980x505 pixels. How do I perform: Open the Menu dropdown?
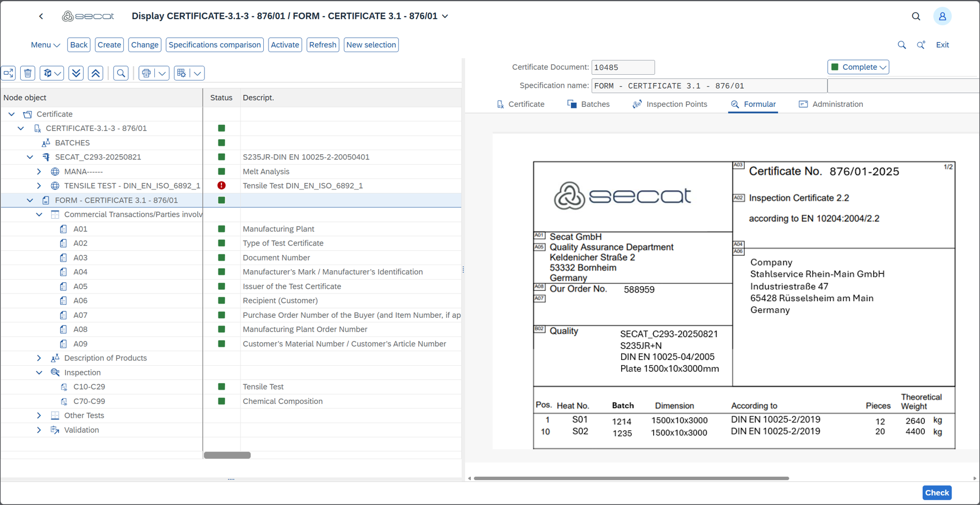[x=45, y=45]
